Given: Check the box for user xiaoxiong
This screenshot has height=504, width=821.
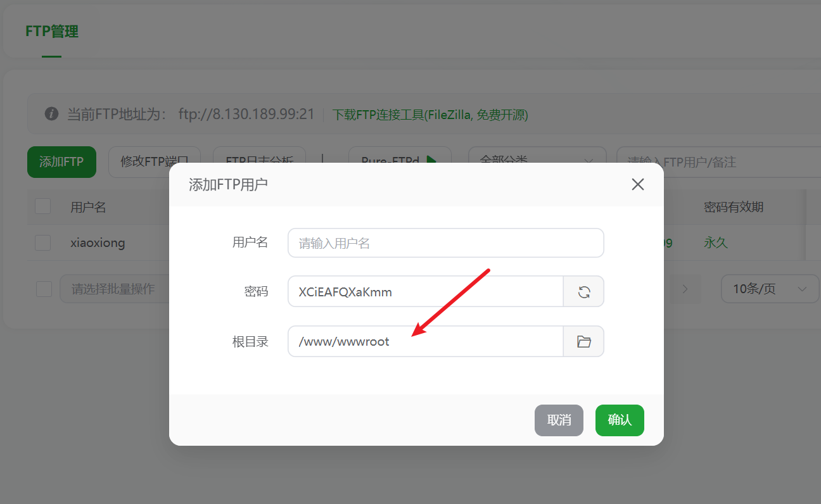Looking at the screenshot, I should coord(42,243).
